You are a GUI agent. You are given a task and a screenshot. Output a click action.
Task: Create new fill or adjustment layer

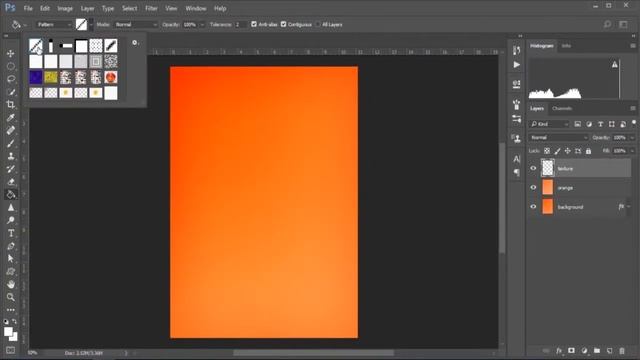[584, 351]
